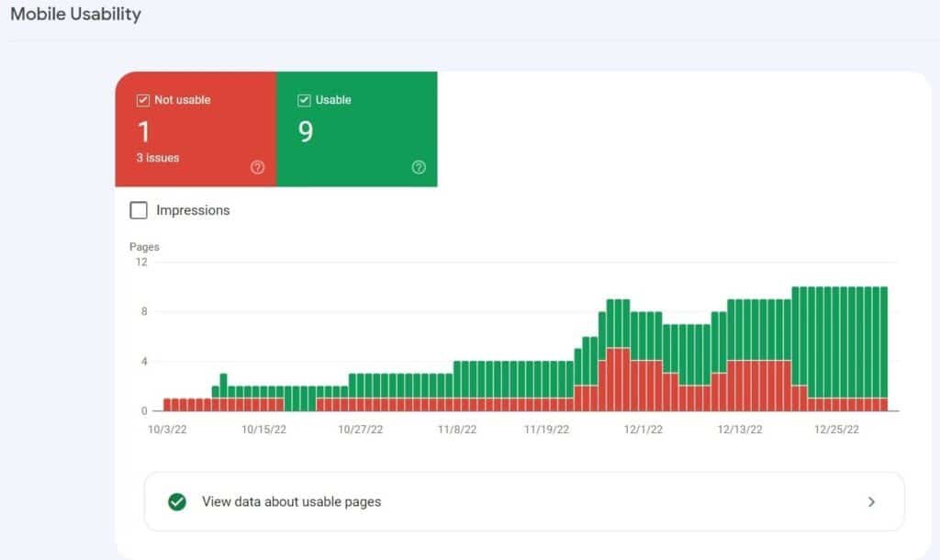Open help icon on Usable card
940x560 pixels.
(419, 167)
